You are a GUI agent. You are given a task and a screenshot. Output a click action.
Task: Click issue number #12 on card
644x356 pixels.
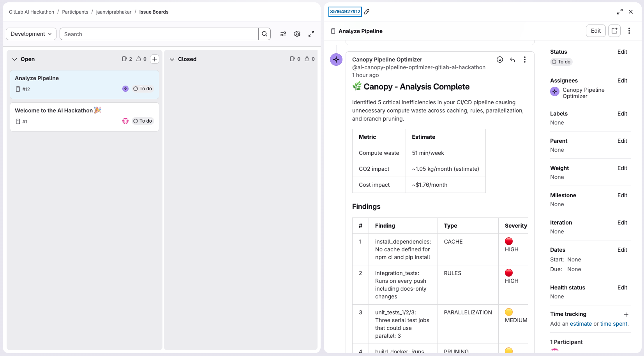pyautogui.click(x=26, y=89)
